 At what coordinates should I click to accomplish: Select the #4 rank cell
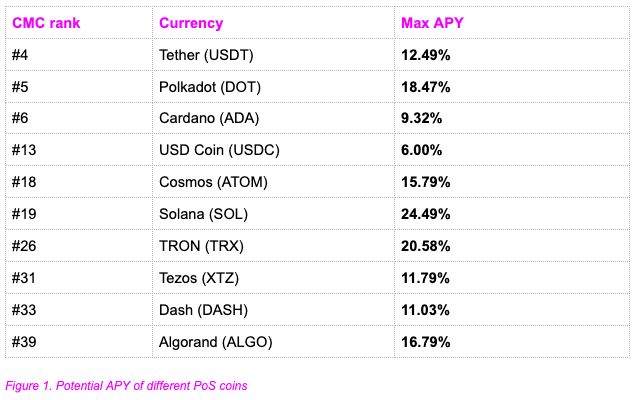21,55
